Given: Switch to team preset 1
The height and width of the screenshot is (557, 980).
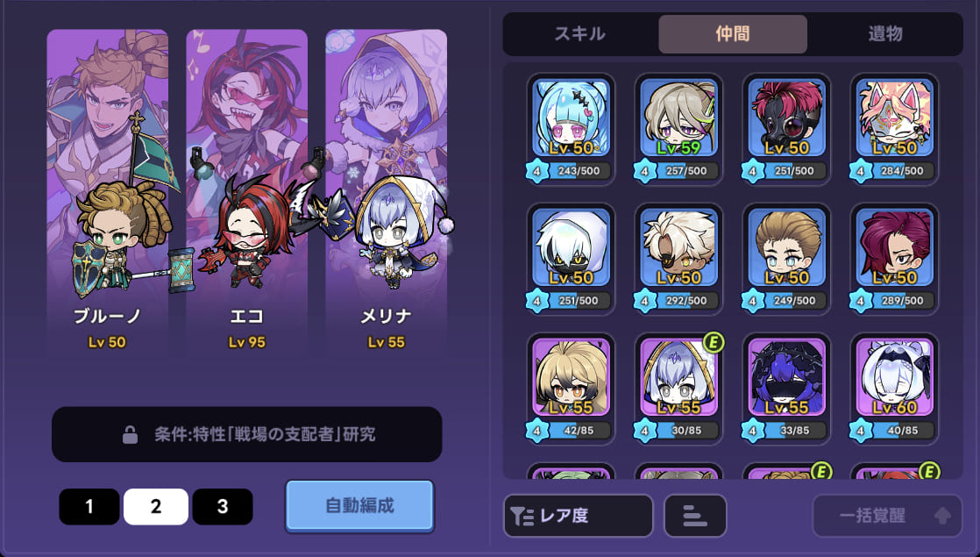Looking at the screenshot, I should 89,506.
